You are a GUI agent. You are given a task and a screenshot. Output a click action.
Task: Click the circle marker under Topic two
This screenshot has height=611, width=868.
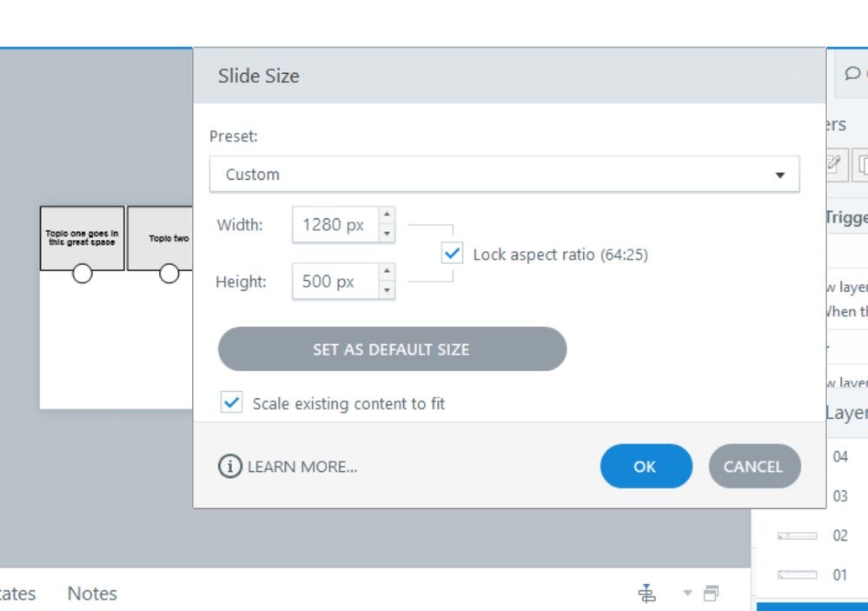point(169,274)
